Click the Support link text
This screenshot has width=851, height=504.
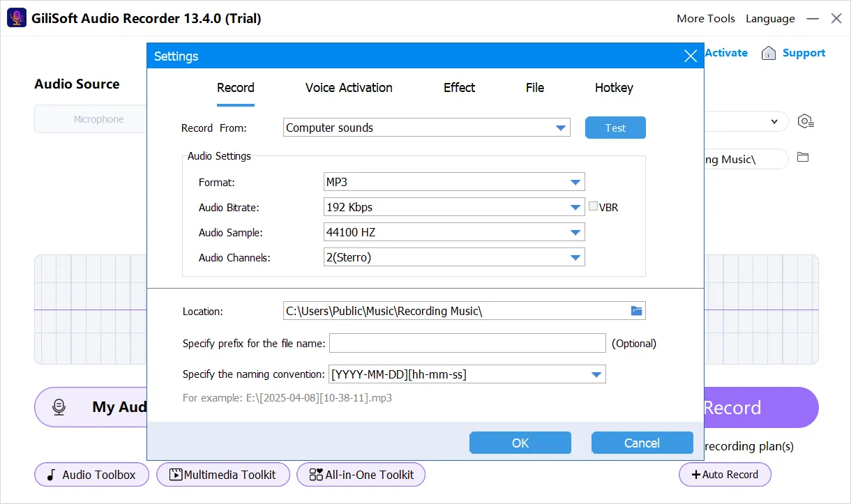pos(804,53)
